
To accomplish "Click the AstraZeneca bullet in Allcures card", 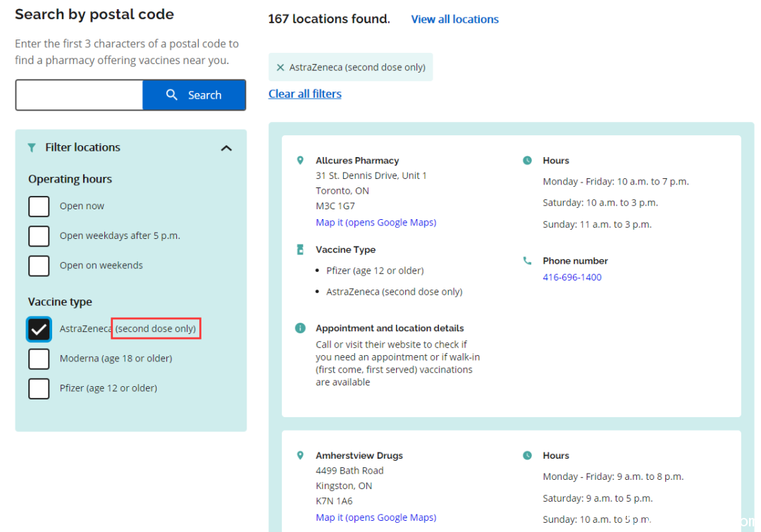I will (x=394, y=292).
